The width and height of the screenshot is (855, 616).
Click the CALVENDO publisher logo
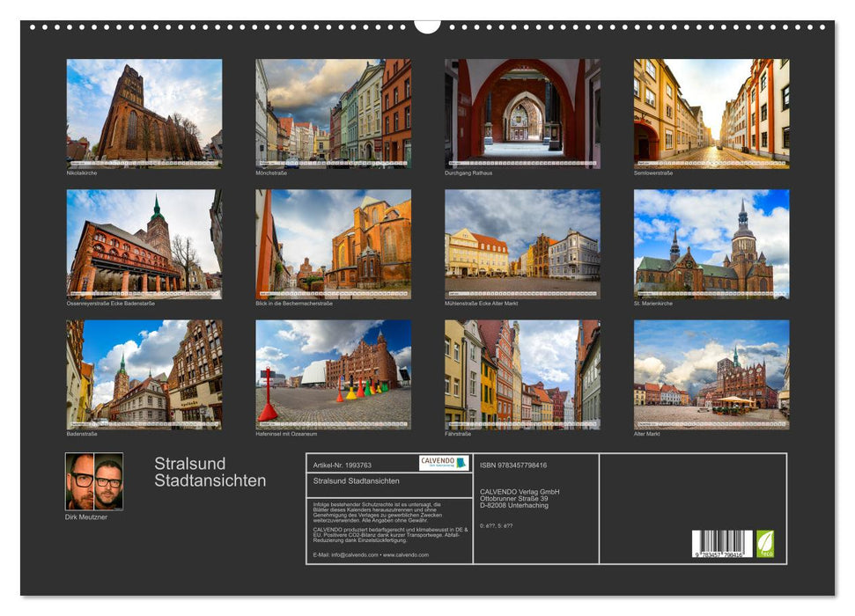[x=442, y=463]
